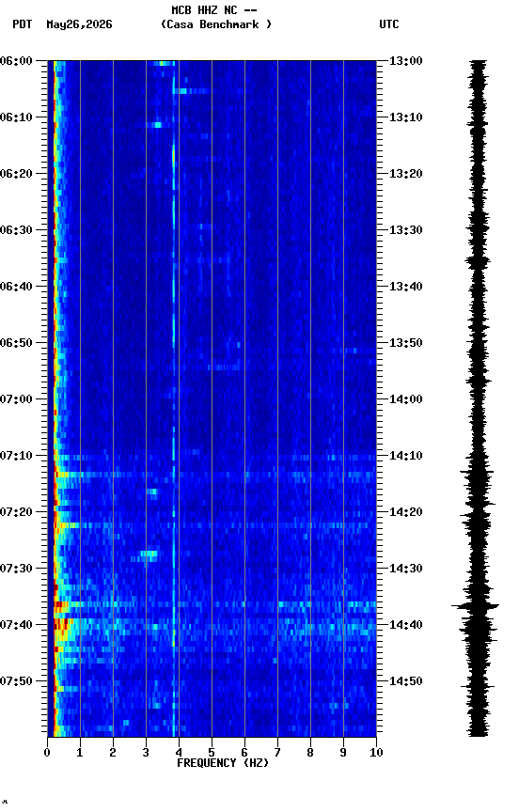Viewport: 519px width, 812px height.
Task: Click the '13:30' UTC time label
Action: coord(406,230)
